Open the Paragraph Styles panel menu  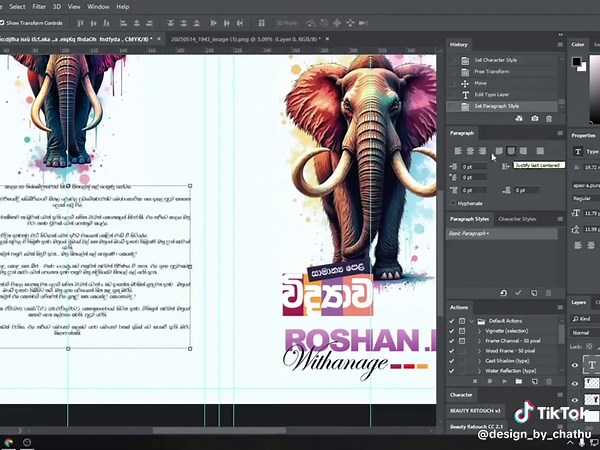click(x=560, y=219)
